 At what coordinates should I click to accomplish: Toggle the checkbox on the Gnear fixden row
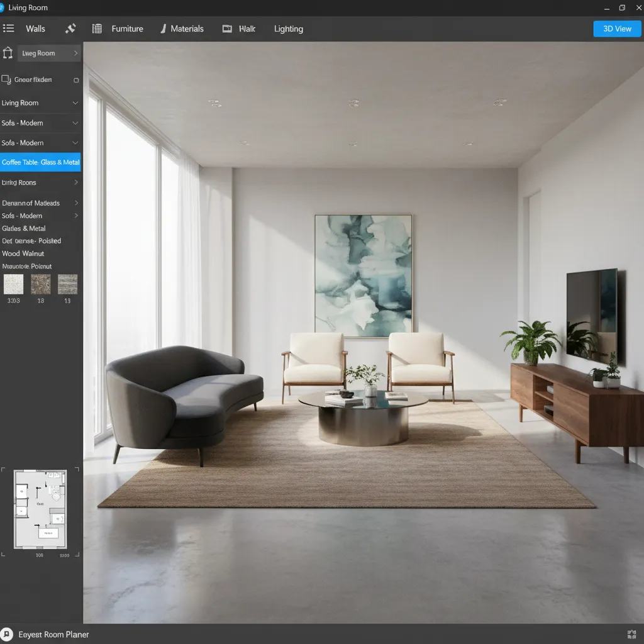click(x=76, y=80)
